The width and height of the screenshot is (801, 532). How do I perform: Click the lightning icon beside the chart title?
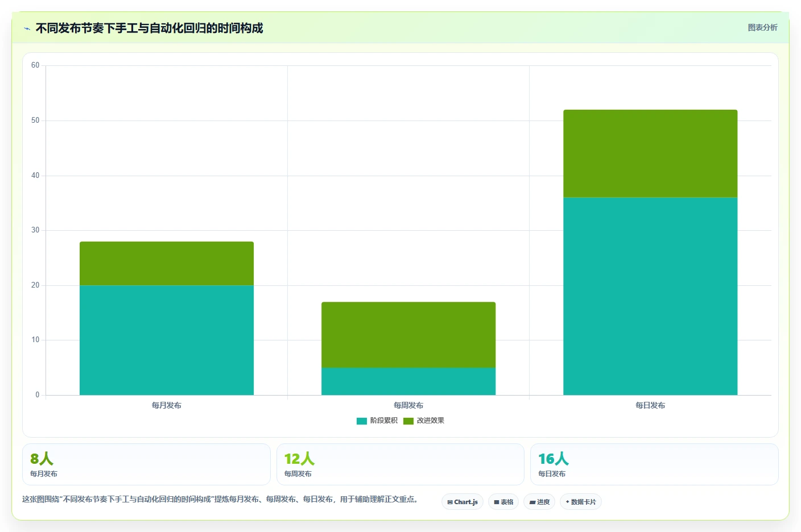pos(27,28)
